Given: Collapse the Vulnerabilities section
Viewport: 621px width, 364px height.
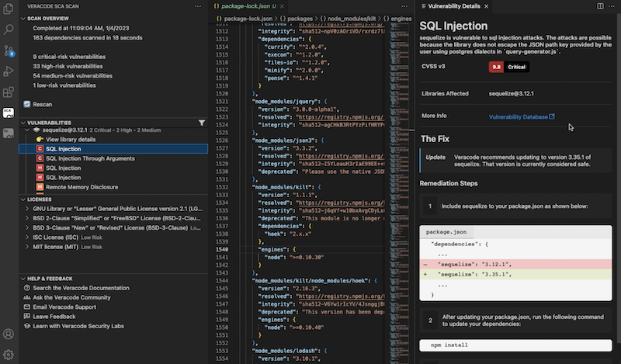Looking at the screenshot, I should (x=23, y=123).
